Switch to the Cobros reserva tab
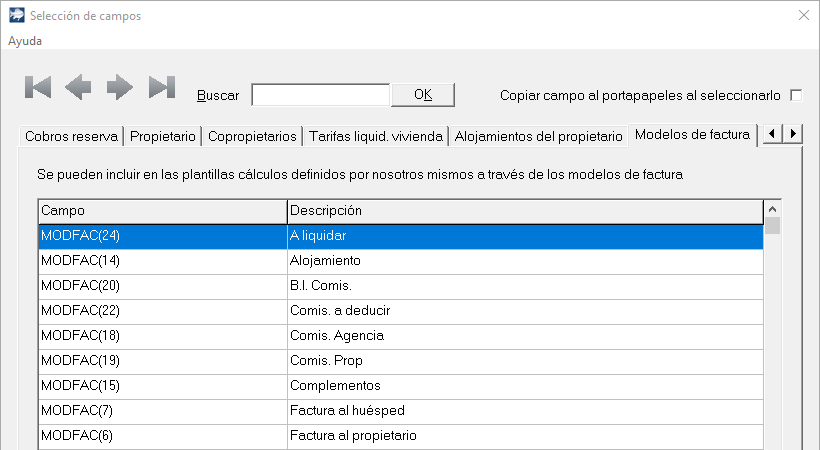The width and height of the screenshot is (820, 450). click(71, 135)
